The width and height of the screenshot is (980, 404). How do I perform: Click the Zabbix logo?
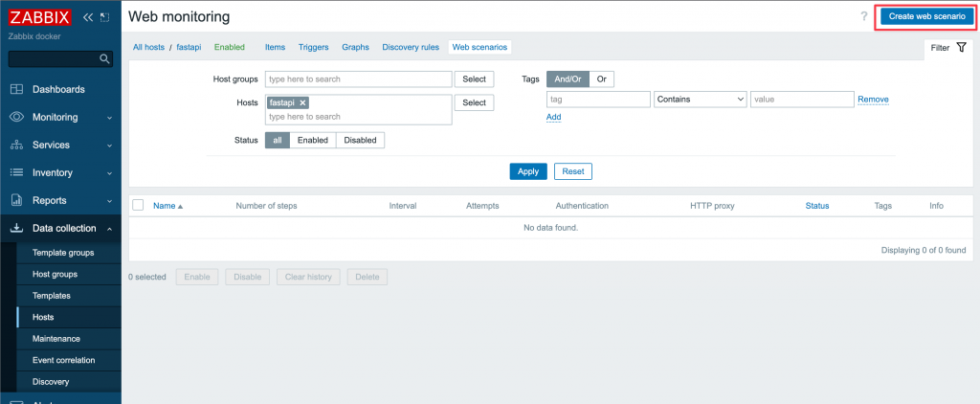[39, 17]
